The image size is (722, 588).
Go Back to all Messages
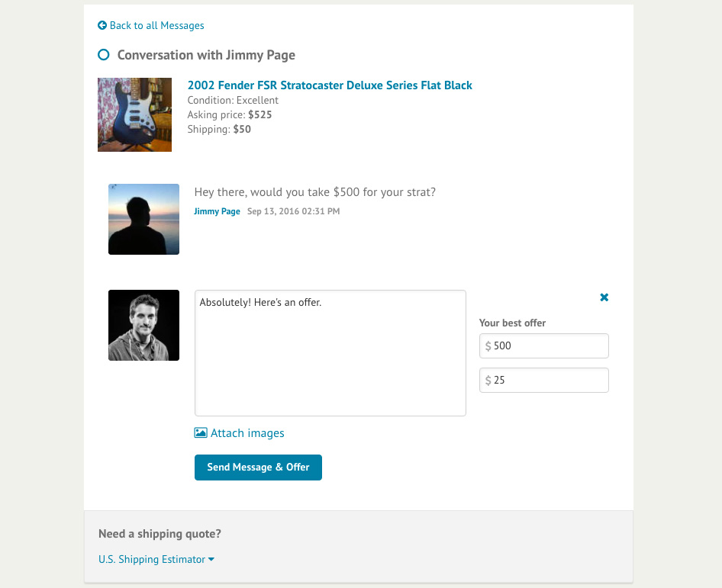156,25
